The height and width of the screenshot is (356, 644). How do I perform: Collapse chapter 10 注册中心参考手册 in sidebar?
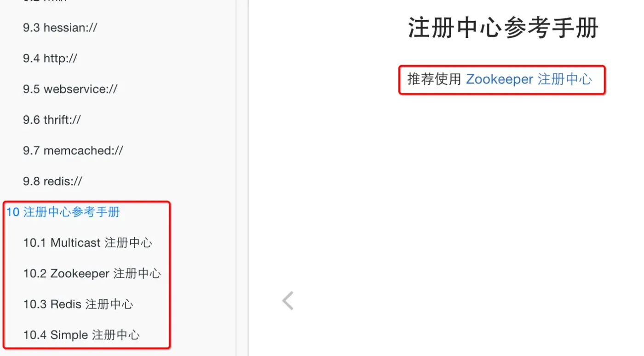[63, 212]
